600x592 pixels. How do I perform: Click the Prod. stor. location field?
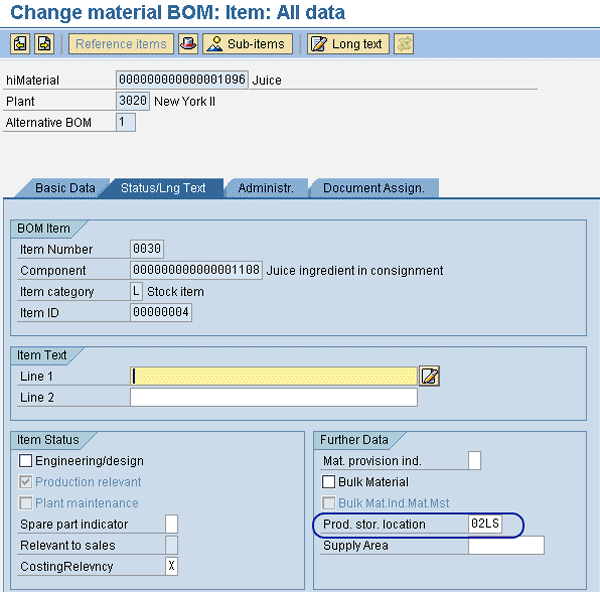(x=484, y=524)
